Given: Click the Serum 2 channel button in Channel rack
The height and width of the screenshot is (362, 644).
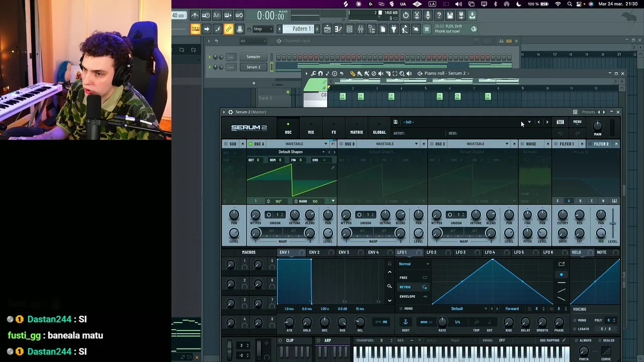Looking at the screenshot, I should point(254,67).
